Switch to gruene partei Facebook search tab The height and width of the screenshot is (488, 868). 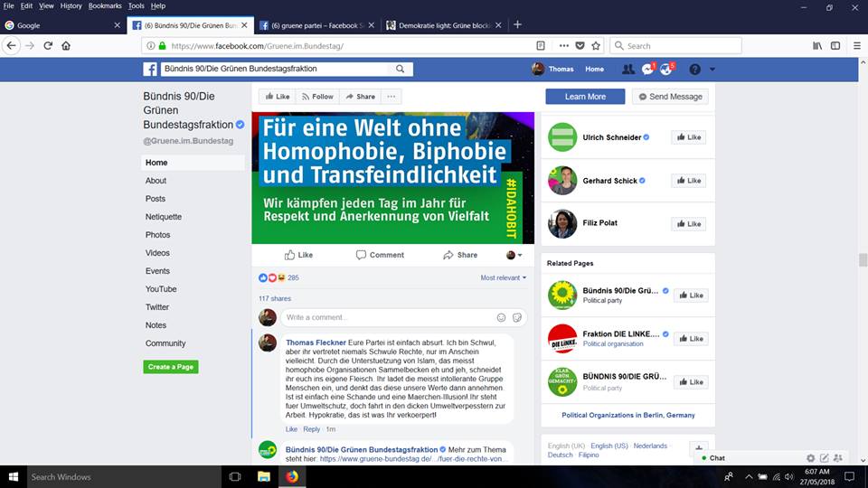316,25
